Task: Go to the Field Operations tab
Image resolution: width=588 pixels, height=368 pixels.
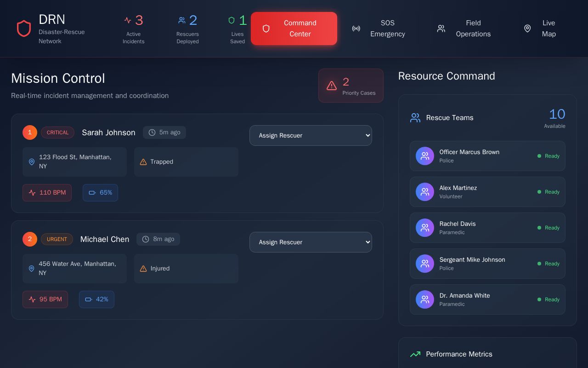Action: click(x=464, y=29)
